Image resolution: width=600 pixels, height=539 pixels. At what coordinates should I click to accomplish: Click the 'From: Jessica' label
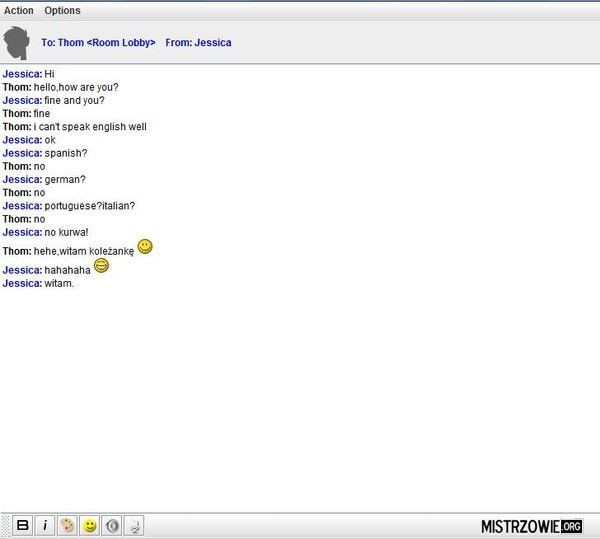click(x=198, y=44)
